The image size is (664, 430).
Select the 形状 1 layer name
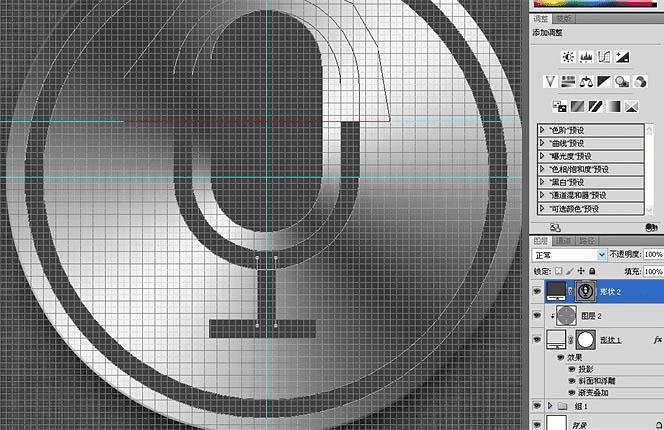click(610, 340)
